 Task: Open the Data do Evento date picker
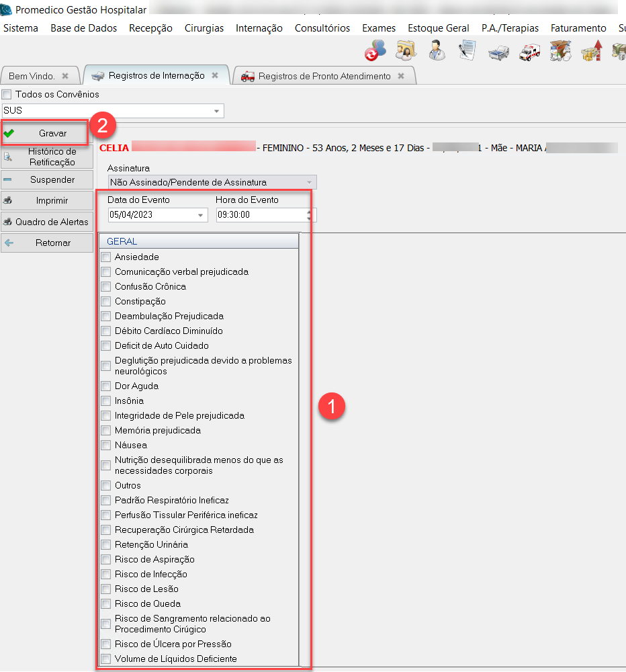[x=201, y=215]
